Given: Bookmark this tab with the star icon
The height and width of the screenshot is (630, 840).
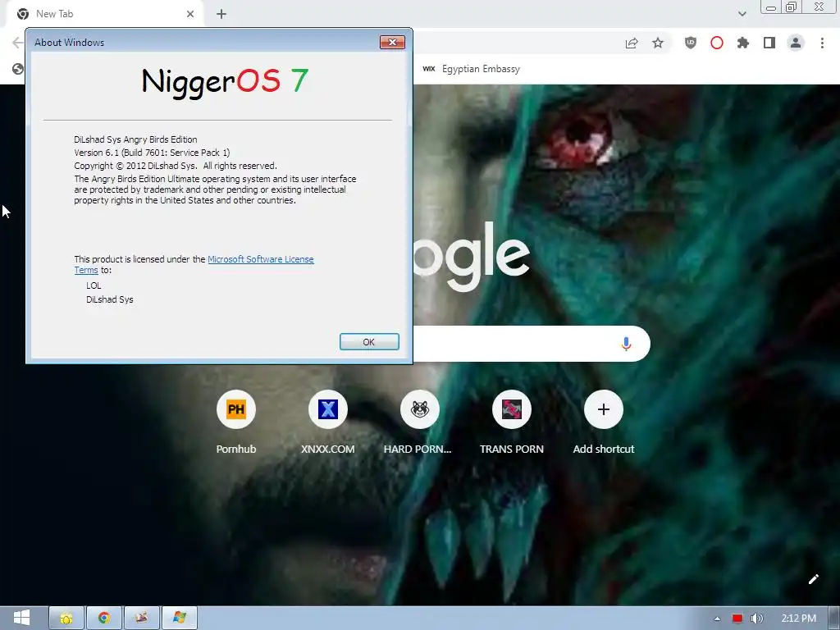Looking at the screenshot, I should point(658,43).
